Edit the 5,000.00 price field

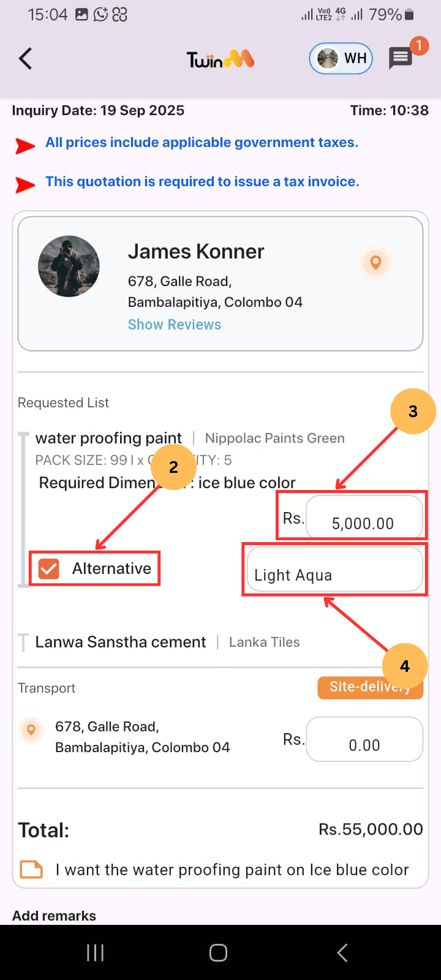tap(364, 518)
